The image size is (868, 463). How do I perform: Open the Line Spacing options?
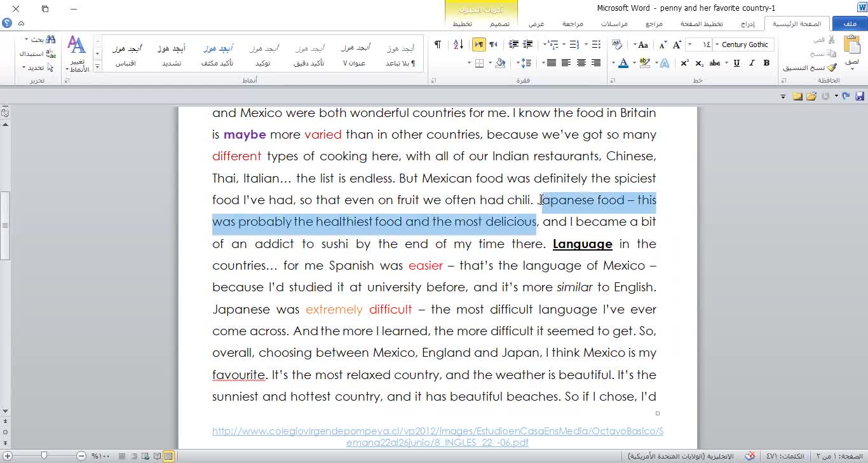tap(526, 63)
